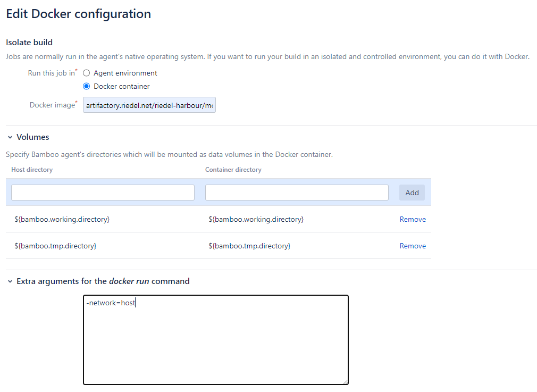Click the container ${bamboo.working.directory} cell

point(256,219)
